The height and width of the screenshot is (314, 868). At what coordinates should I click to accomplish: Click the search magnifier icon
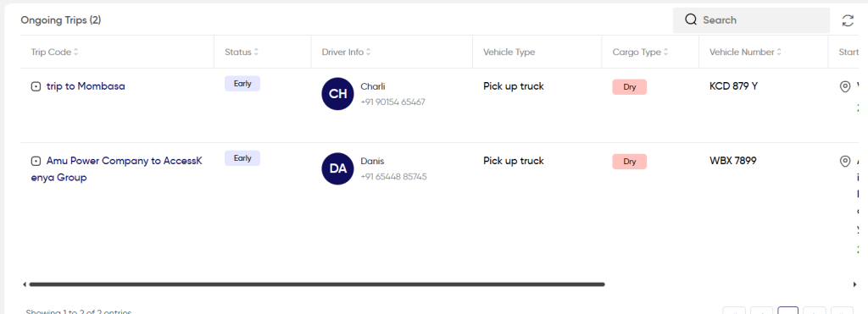(x=690, y=20)
